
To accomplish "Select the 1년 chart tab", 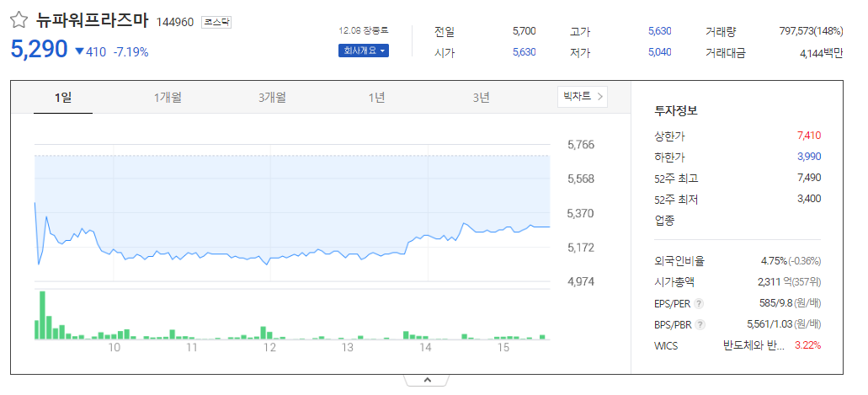I will click(x=376, y=98).
